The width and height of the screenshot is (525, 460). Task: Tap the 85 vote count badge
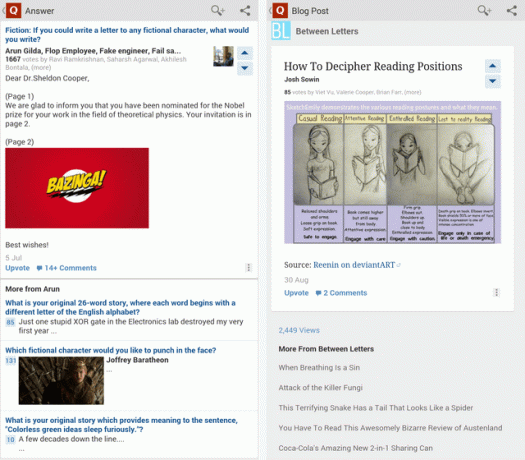click(10, 322)
